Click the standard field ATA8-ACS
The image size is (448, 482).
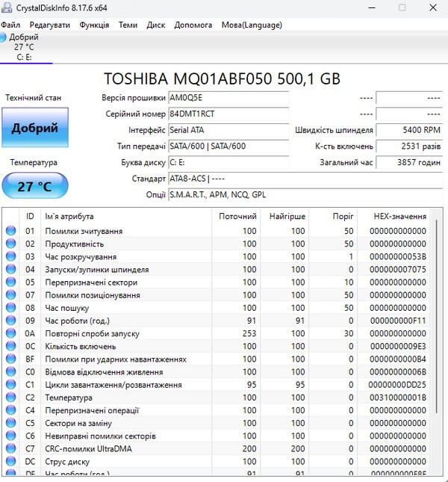pos(305,179)
